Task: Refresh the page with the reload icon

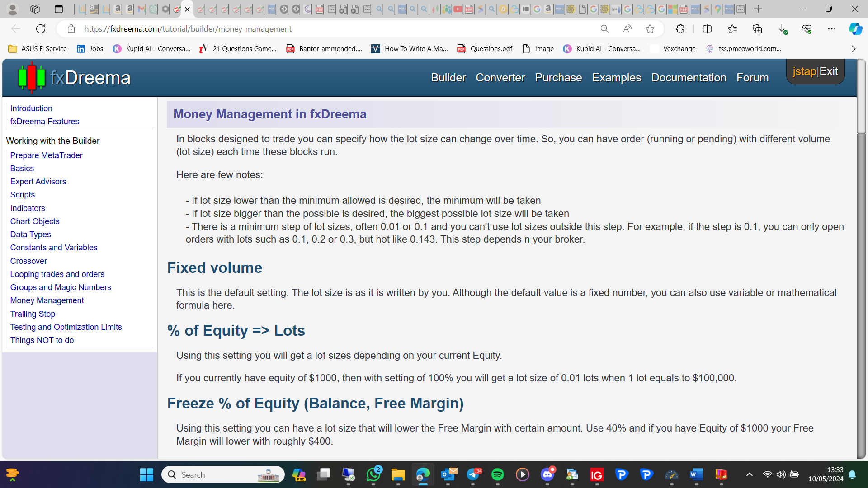Action: pos(41,29)
